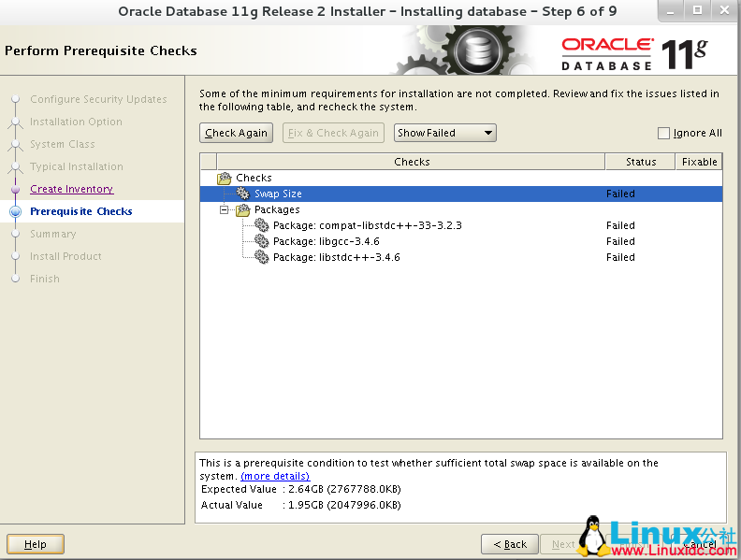
Task: Click Failed status of Swap Size
Action: coord(620,194)
